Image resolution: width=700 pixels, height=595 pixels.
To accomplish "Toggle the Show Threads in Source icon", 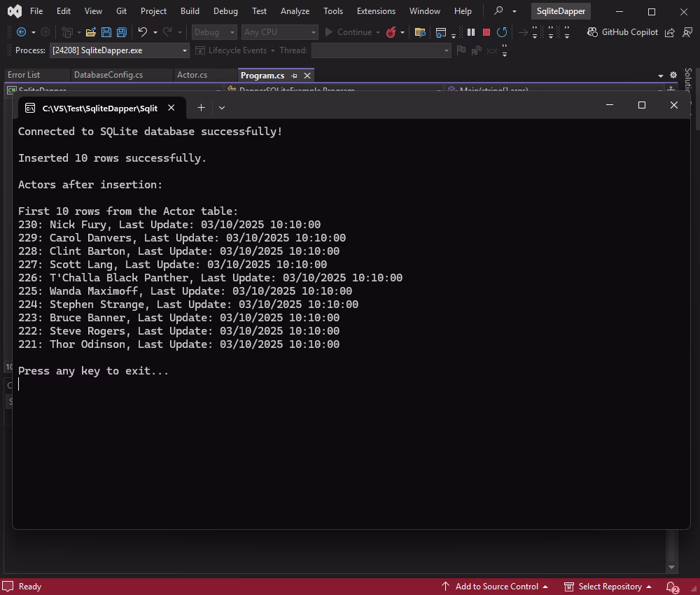I will point(492,50).
